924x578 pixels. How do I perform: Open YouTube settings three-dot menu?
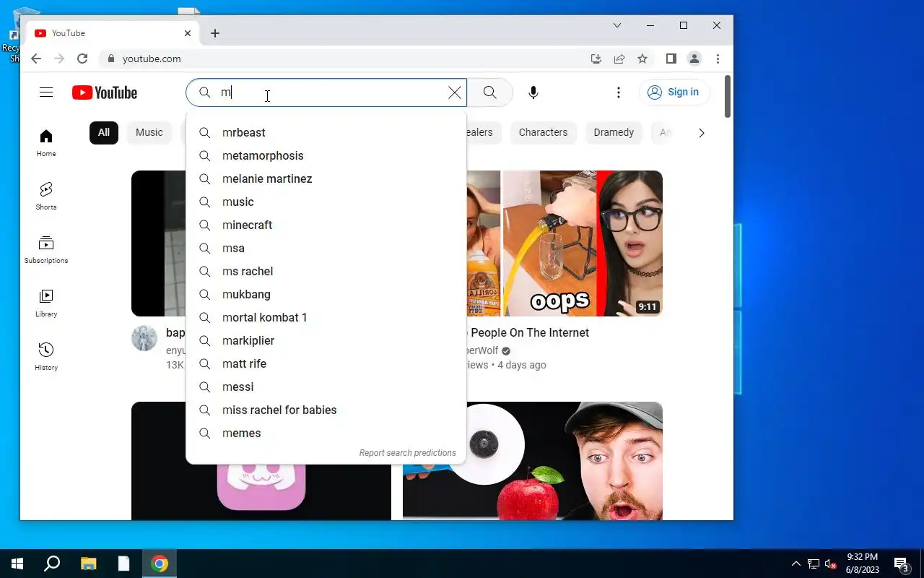tap(619, 92)
